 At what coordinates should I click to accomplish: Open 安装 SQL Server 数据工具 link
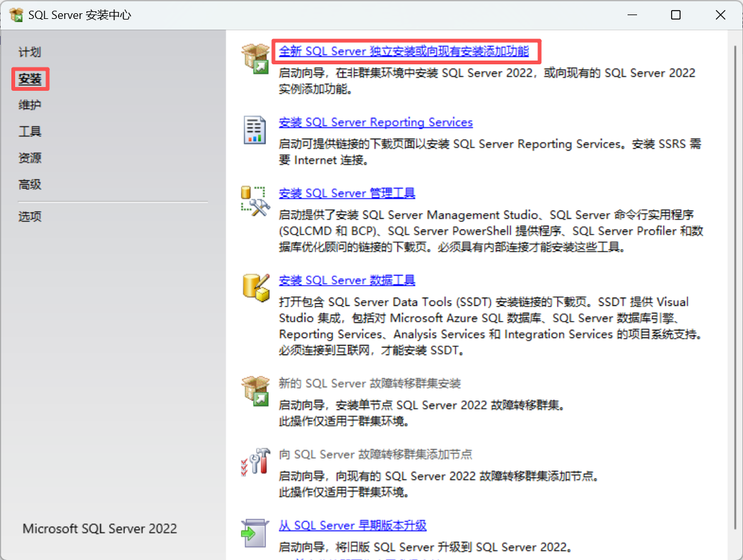tap(347, 280)
